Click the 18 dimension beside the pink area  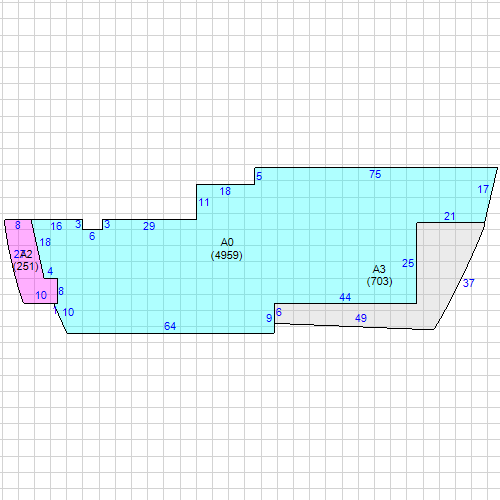tap(45, 242)
